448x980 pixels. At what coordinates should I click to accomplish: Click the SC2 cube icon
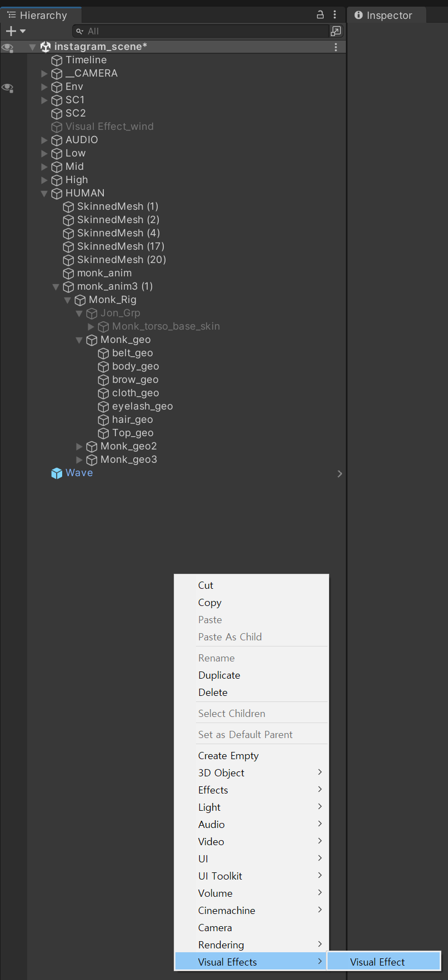(x=57, y=113)
